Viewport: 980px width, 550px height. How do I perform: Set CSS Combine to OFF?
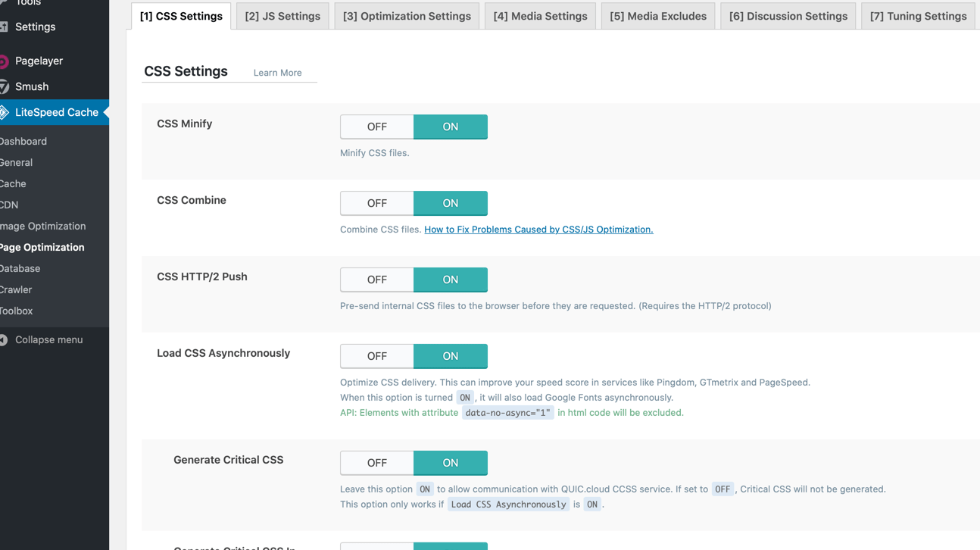[376, 204]
